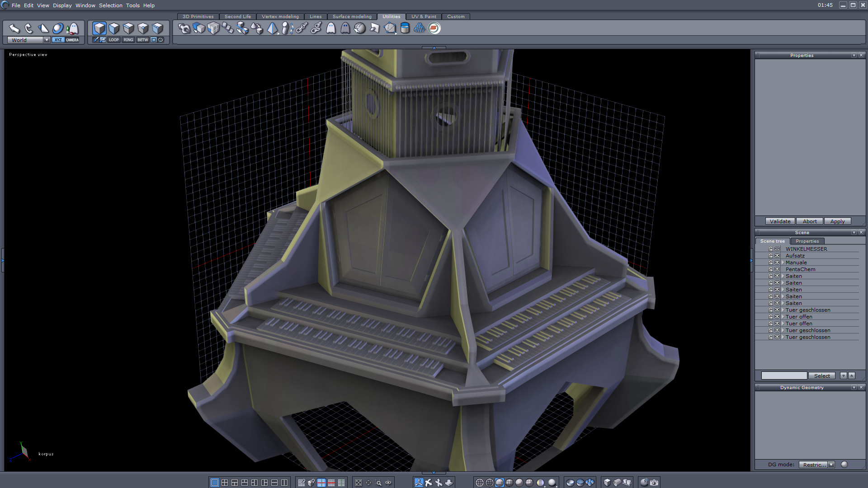Click the blue cylinder utility icon
868x488 pixels.
coord(405,28)
